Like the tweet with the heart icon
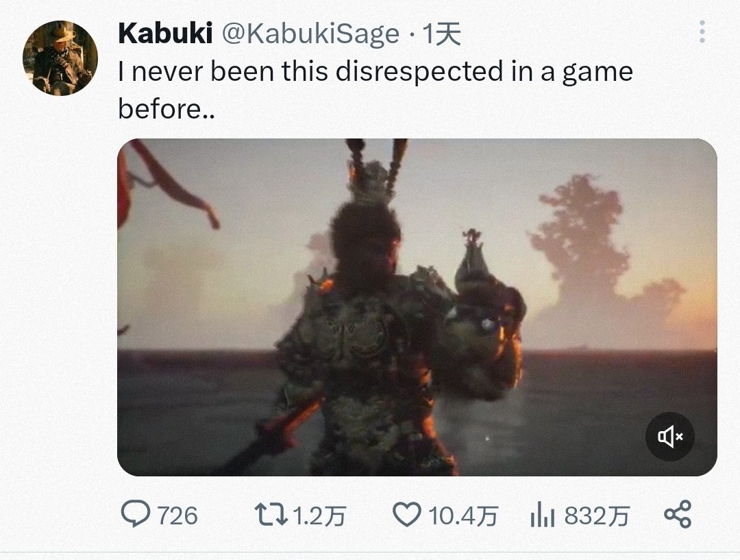The height and width of the screenshot is (560, 740). point(408,514)
